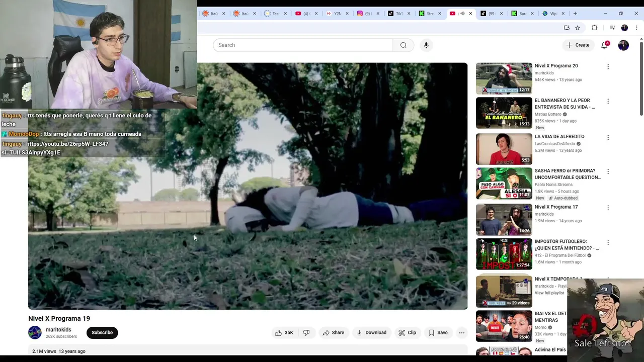Image resolution: width=644 pixels, height=362 pixels.
Task: Open the Impostor Futbolero thumbnail
Action: tap(504, 254)
